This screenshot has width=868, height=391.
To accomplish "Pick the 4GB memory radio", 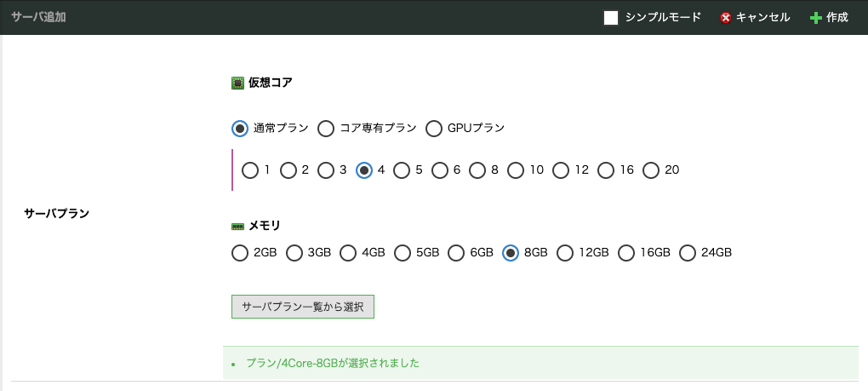I will click(348, 253).
